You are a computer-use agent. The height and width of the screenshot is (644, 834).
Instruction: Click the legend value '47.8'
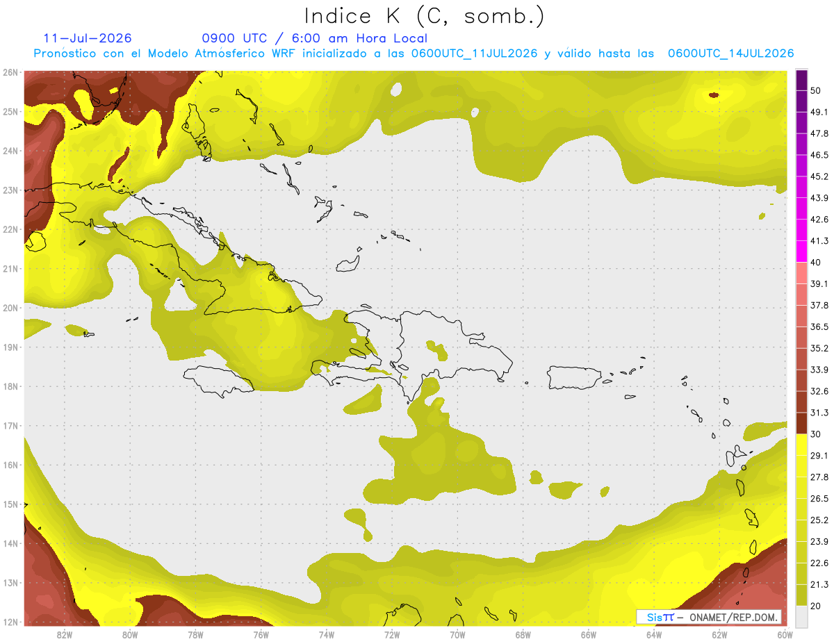click(x=819, y=133)
